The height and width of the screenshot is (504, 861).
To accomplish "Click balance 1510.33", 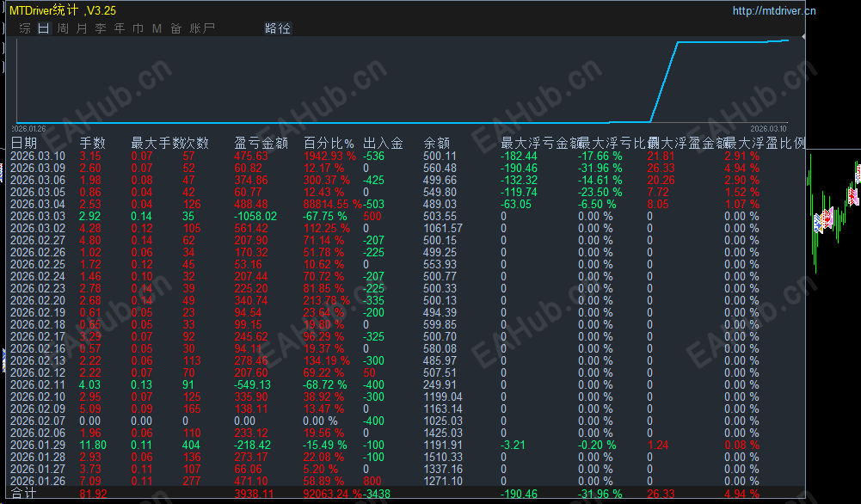I will [x=443, y=458].
